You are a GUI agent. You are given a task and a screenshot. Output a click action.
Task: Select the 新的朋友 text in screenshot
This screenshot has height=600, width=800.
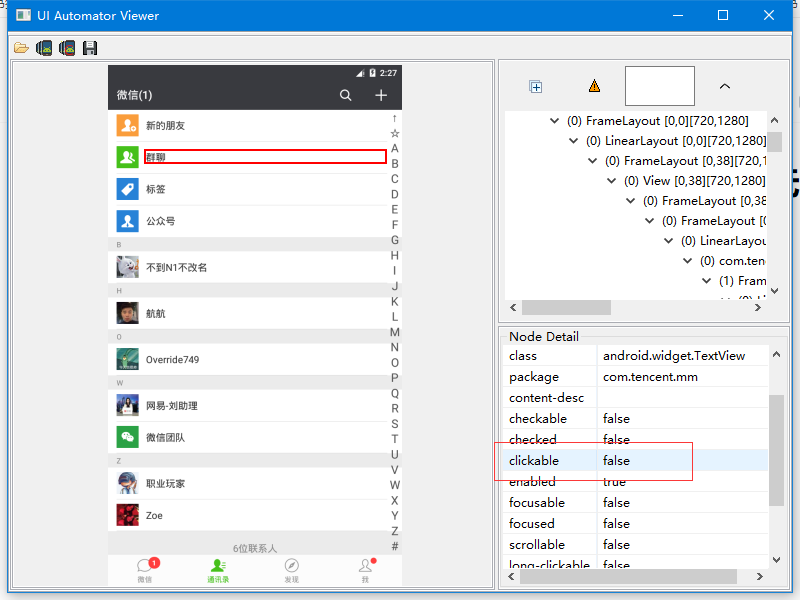(x=165, y=126)
